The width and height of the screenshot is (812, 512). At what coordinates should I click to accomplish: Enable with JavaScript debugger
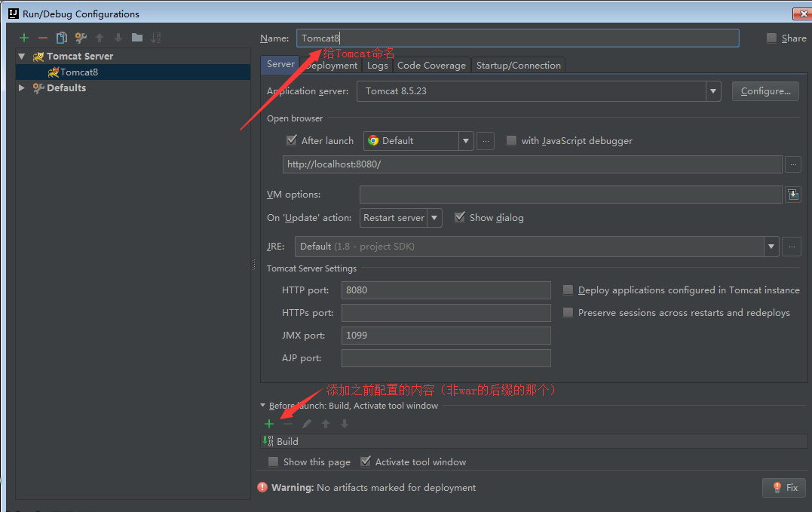click(x=511, y=140)
